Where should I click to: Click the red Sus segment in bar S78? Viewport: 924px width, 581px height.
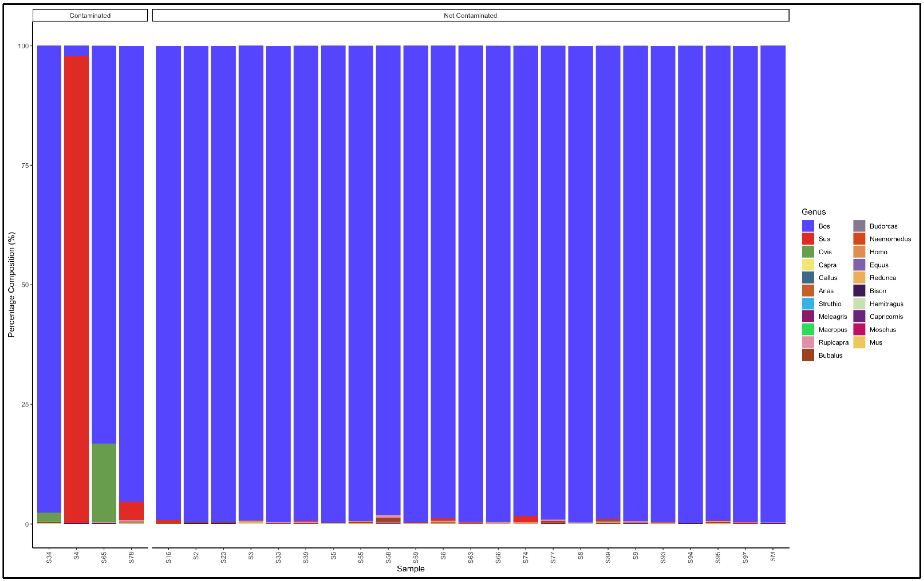[131, 510]
